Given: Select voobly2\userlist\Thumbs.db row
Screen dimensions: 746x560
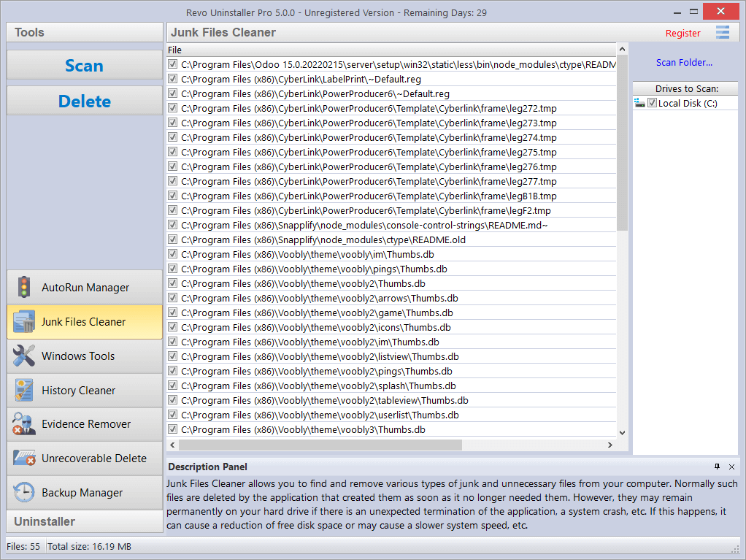Looking at the screenshot, I should 391,415.
